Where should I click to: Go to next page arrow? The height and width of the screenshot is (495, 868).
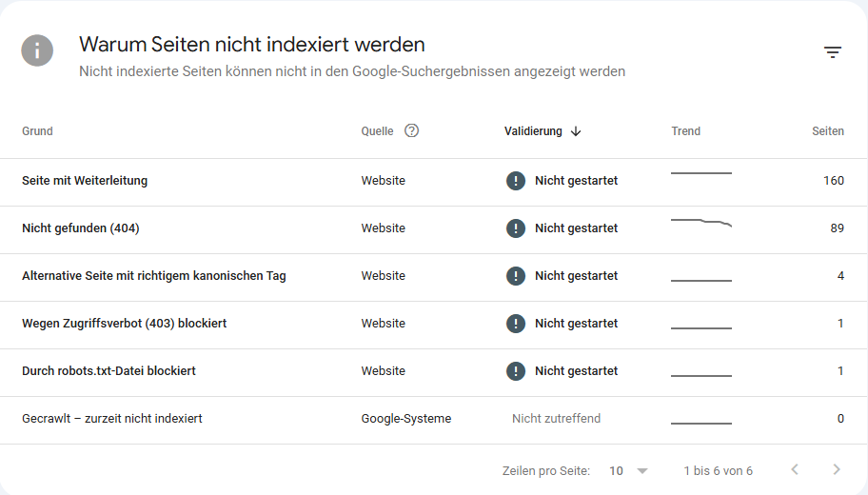click(x=837, y=469)
